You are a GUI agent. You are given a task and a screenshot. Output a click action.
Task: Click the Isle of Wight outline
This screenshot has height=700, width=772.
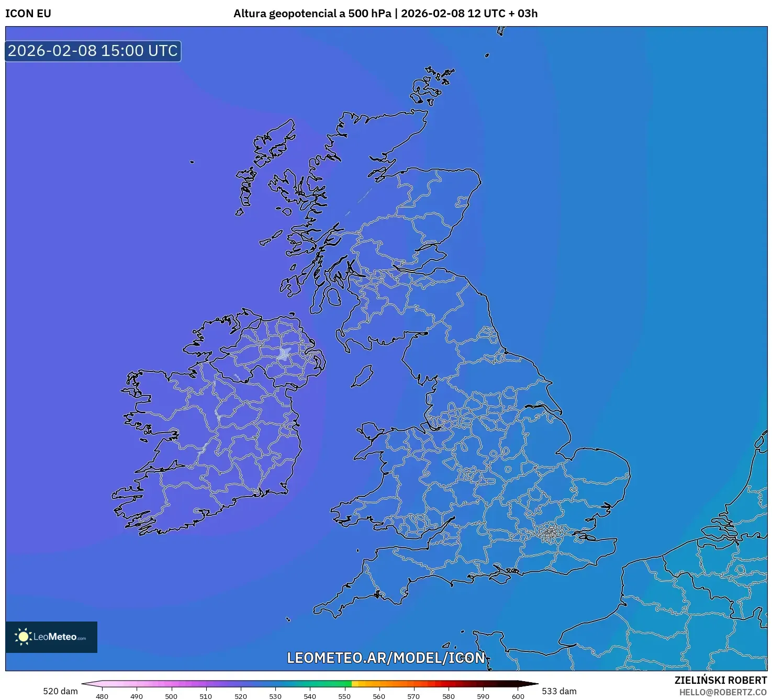[x=500, y=576]
